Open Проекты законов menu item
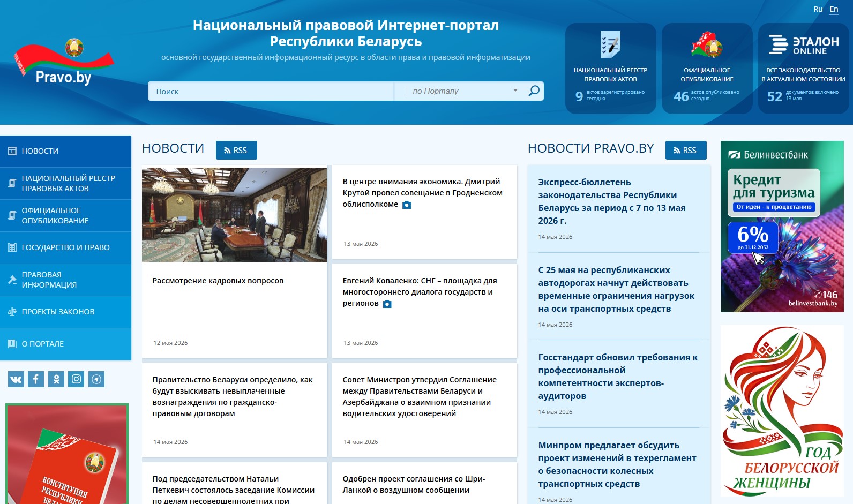This screenshot has width=853, height=504. click(x=65, y=312)
